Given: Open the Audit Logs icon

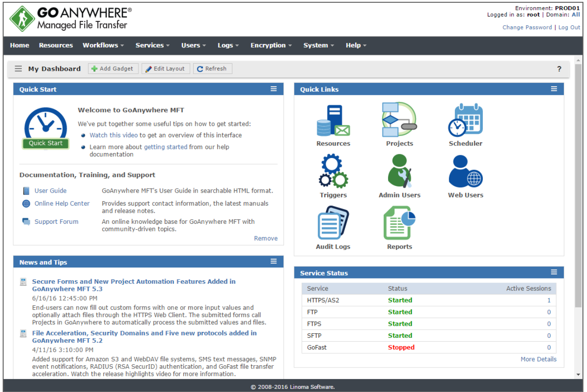Looking at the screenshot, I should click(333, 222).
